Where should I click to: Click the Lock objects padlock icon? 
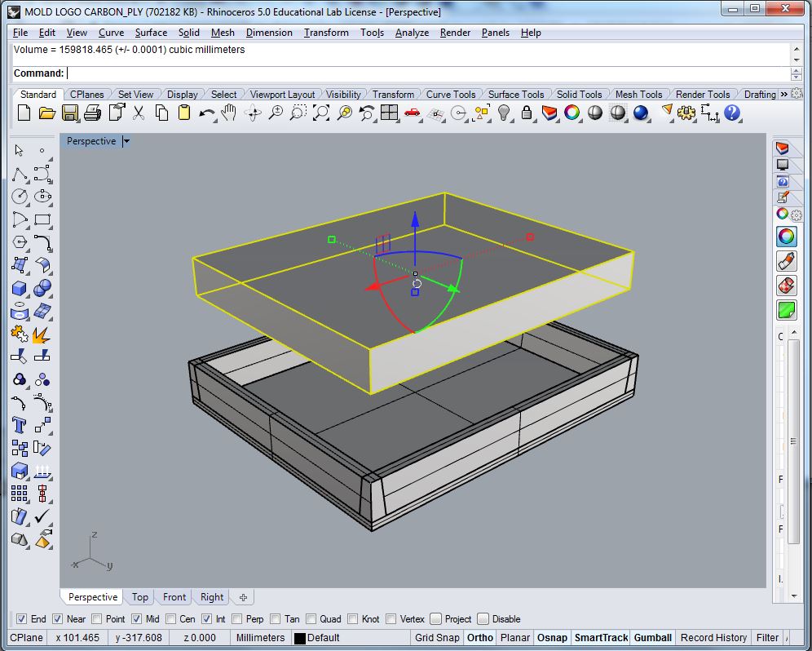[x=527, y=113]
